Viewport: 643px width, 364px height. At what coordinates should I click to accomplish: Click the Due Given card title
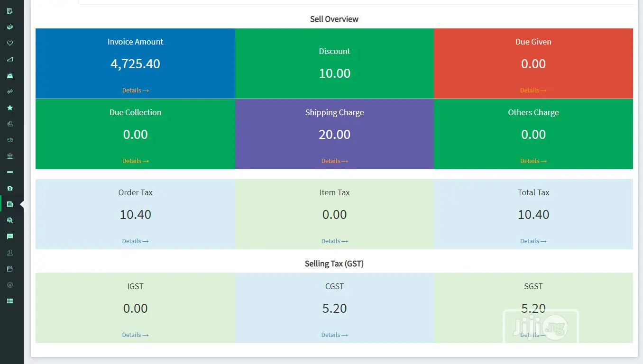click(x=533, y=42)
